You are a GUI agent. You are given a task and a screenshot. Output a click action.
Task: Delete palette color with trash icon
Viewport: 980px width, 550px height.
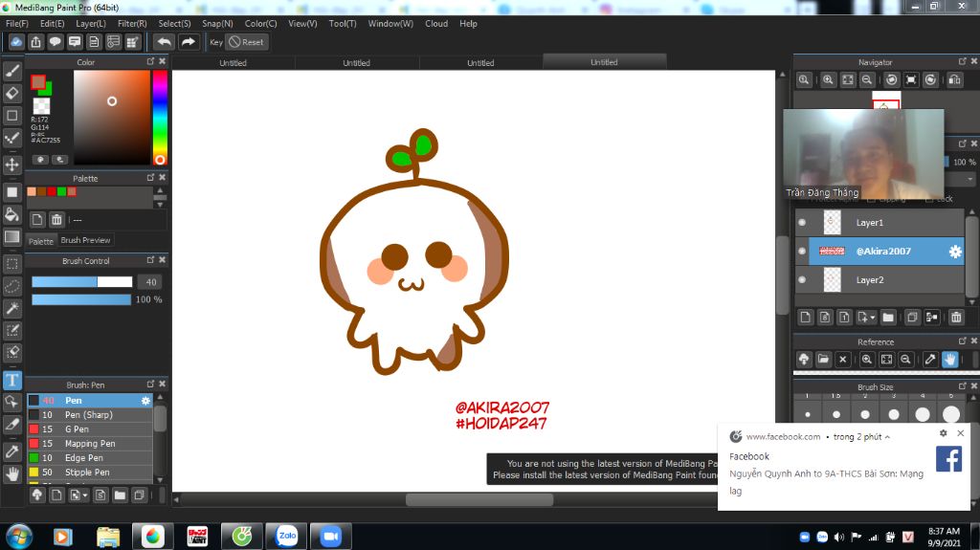[x=56, y=219]
